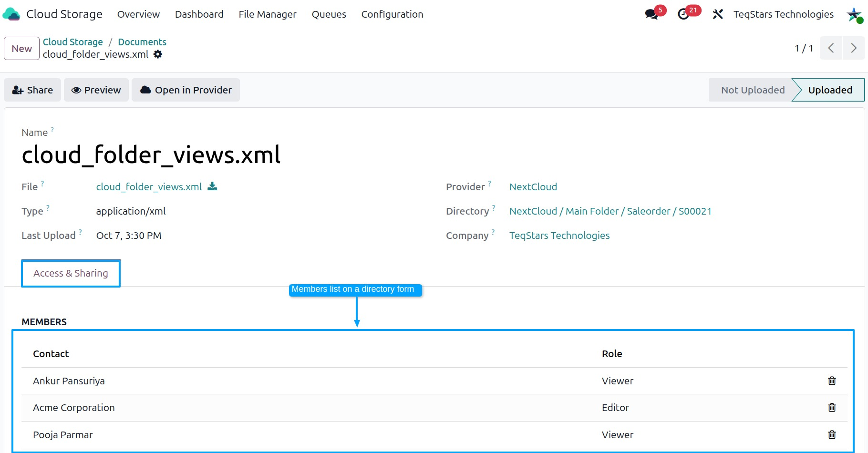The image size is (868, 453).
Task: Click the New button
Action: [x=22, y=49]
